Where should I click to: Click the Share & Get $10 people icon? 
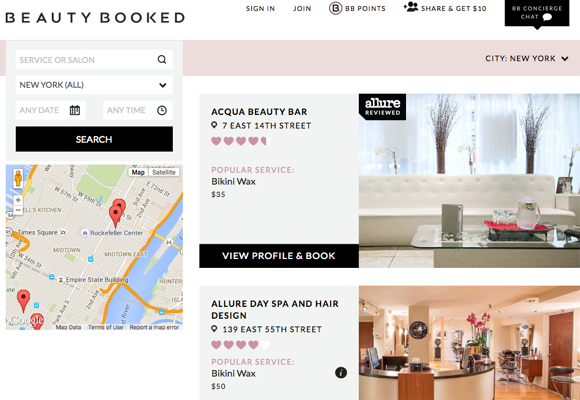(x=411, y=7)
